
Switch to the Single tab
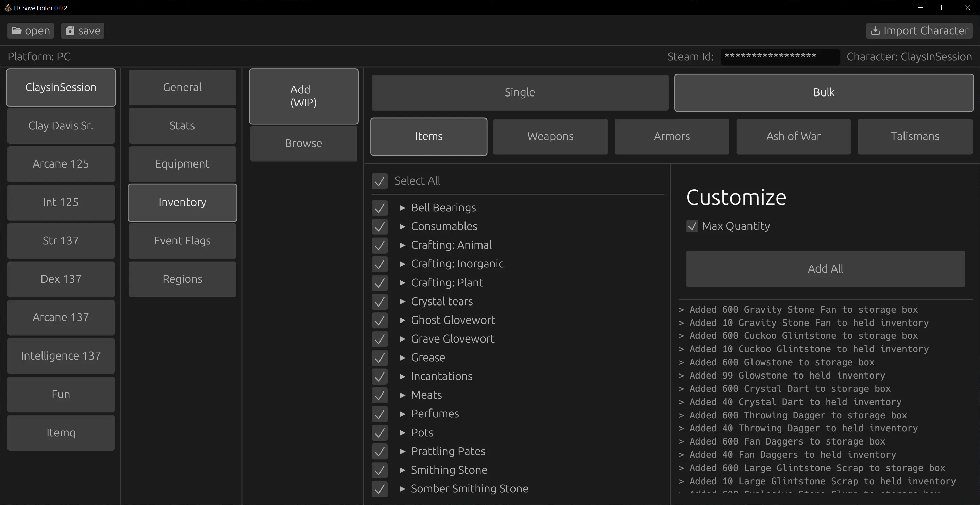(x=519, y=91)
